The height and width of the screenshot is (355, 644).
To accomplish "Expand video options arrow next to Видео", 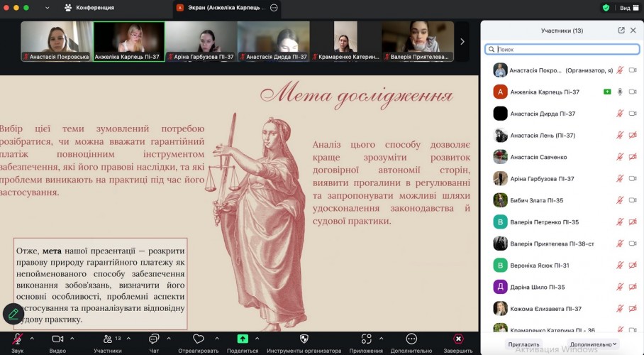I will [x=73, y=339].
